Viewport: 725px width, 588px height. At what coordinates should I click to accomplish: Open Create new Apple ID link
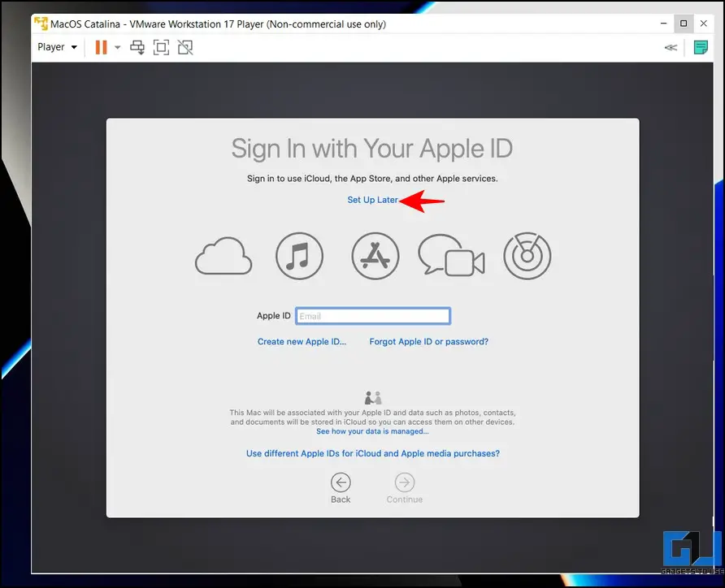(x=302, y=342)
